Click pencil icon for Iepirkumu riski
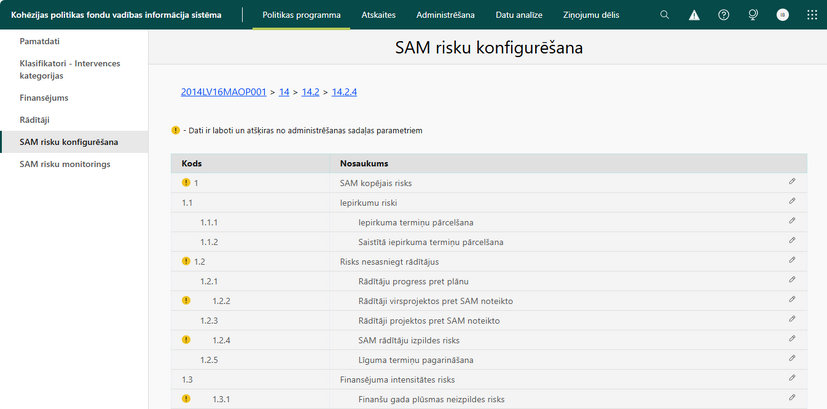This screenshot has height=409, width=827. 792,201
